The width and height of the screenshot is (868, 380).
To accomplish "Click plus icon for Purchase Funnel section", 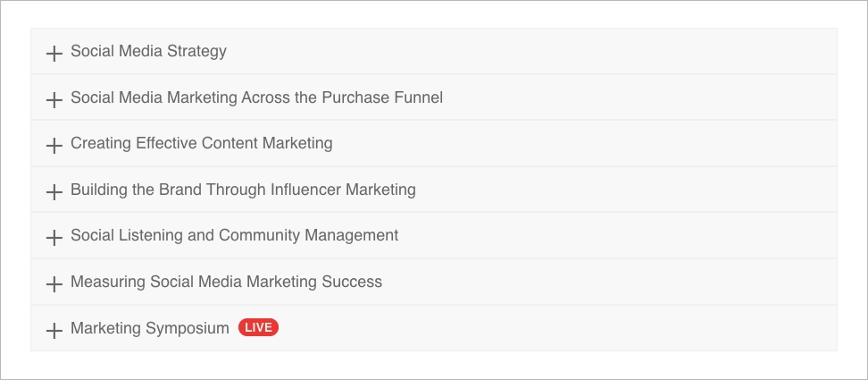I will (54, 98).
